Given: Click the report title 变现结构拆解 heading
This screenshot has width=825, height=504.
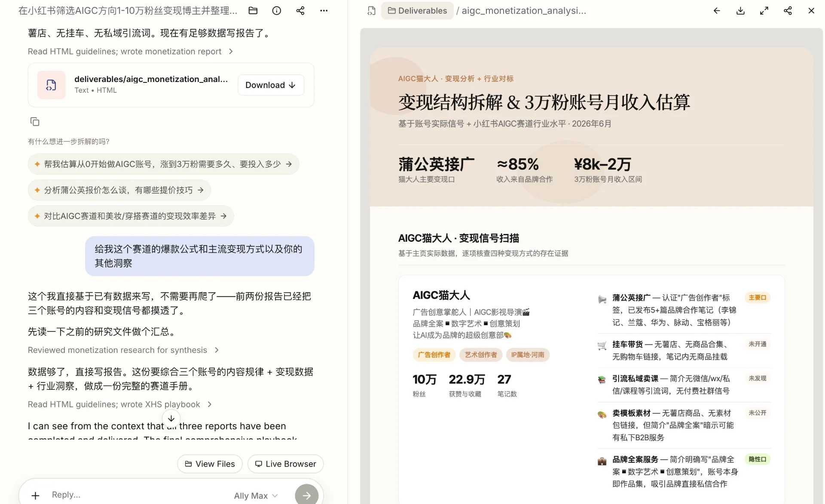Looking at the screenshot, I should [x=544, y=102].
